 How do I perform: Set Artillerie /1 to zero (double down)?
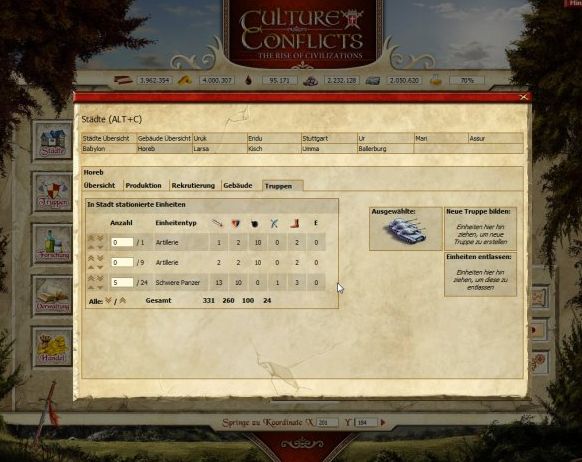(100, 237)
